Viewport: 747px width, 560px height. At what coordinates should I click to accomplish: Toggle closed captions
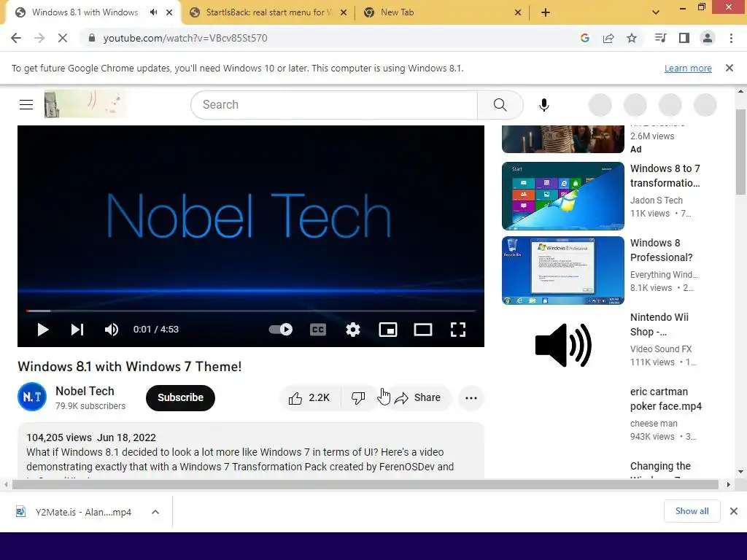point(318,330)
